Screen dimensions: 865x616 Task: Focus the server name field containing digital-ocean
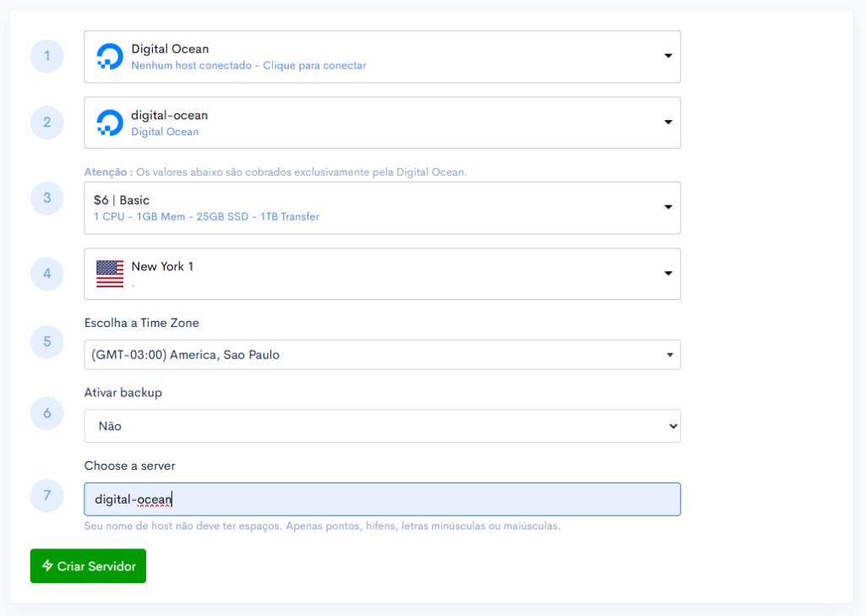coord(383,499)
